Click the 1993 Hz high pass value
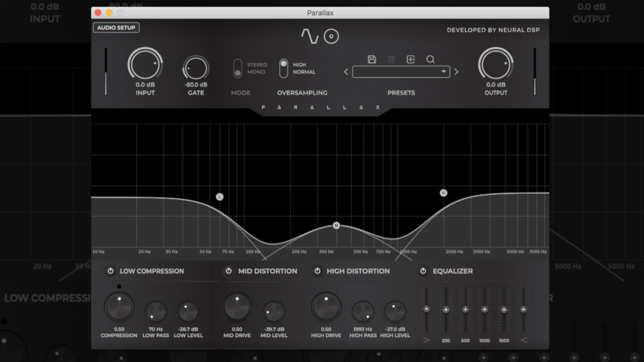Screen dimensions: 644x362 pos(363,329)
